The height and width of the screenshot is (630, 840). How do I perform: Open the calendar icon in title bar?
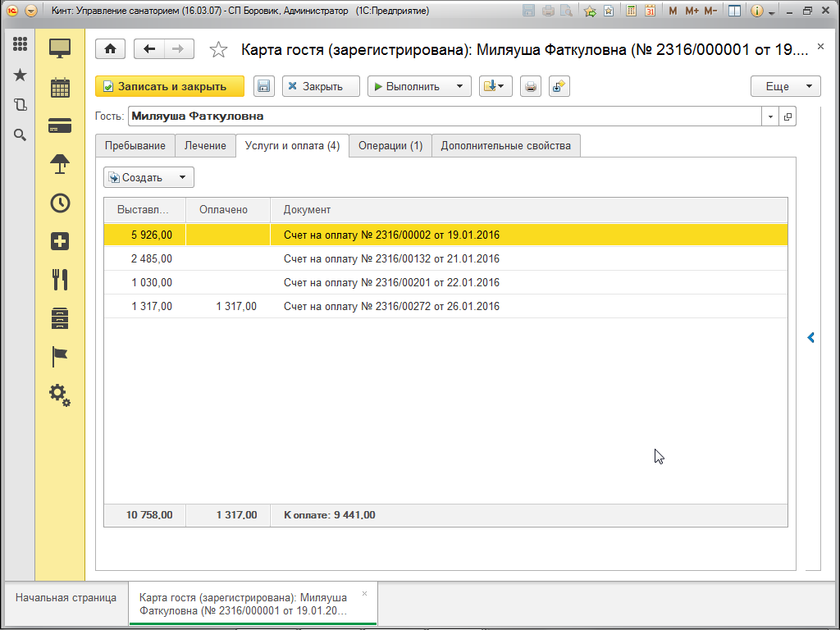click(650, 11)
